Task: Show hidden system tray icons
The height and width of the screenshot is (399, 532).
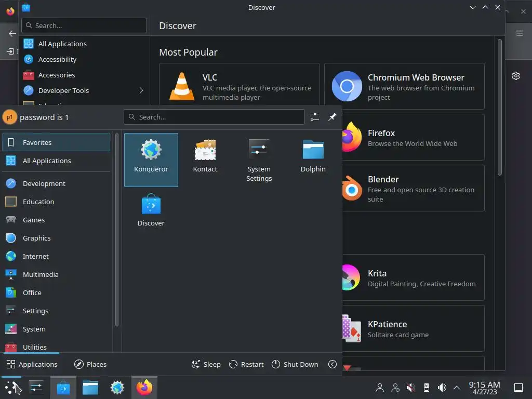Action: click(457, 388)
